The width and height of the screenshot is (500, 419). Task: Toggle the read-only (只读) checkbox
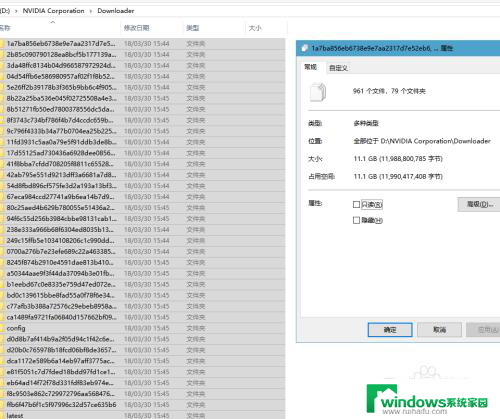(356, 204)
